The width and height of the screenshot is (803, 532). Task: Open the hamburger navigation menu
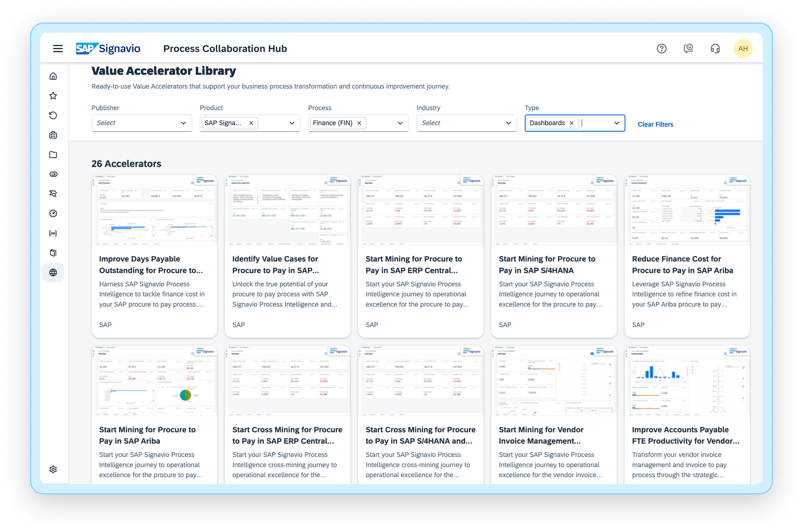pos(58,49)
